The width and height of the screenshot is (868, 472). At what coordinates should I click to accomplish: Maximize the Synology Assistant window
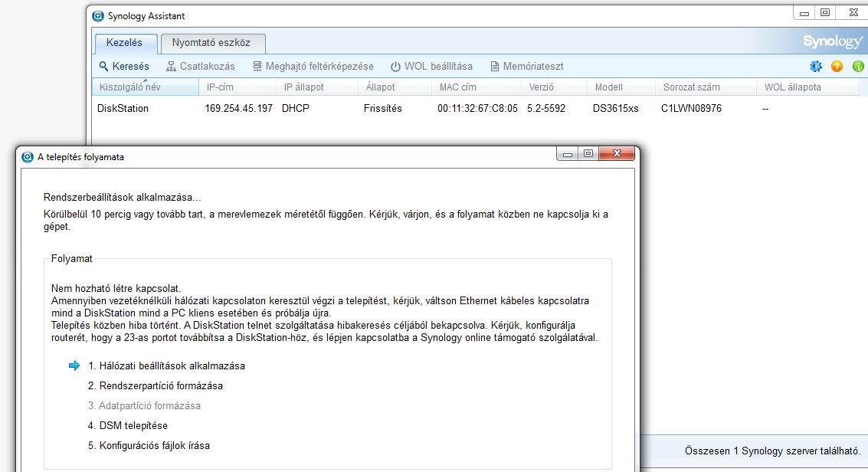[x=825, y=13]
